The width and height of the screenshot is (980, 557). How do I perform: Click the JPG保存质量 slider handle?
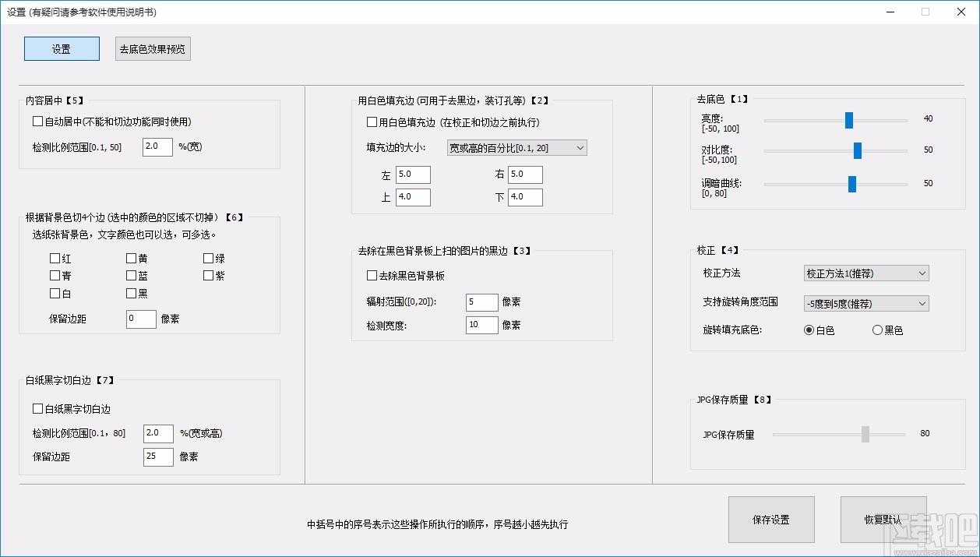point(865,434)
